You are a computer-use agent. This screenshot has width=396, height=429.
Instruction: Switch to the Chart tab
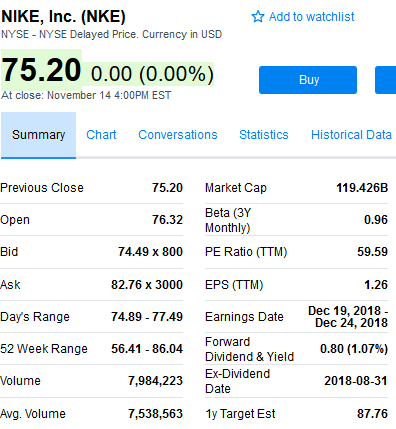[x=101, y=135]
